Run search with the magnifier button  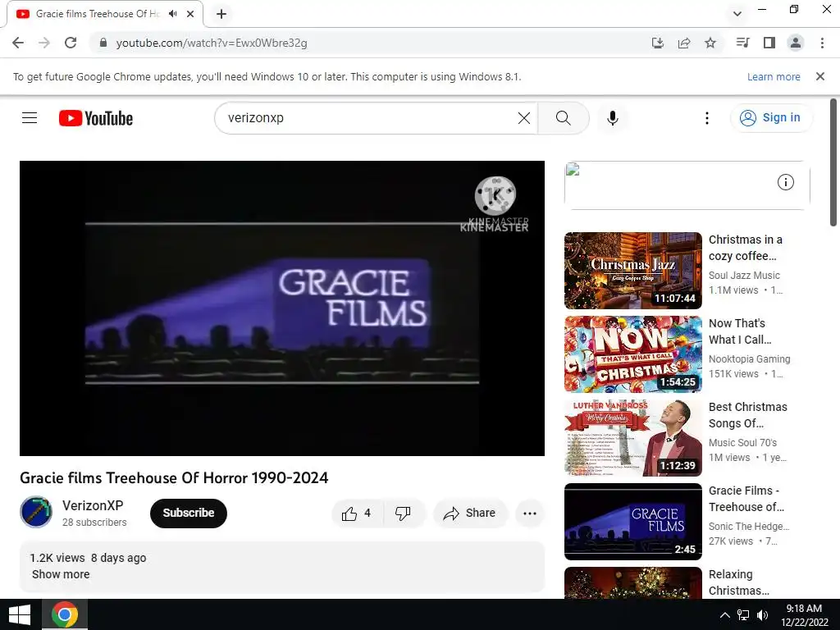point(563,118)
